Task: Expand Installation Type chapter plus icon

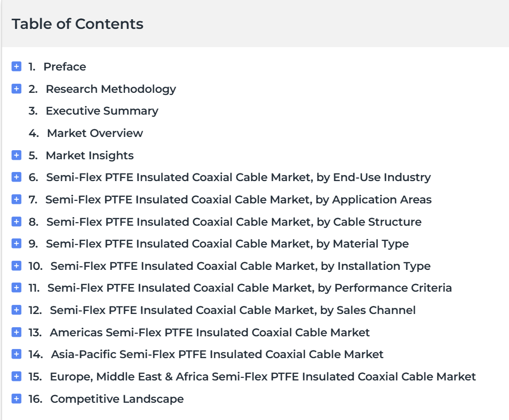Action: click(x=17, y=266)
